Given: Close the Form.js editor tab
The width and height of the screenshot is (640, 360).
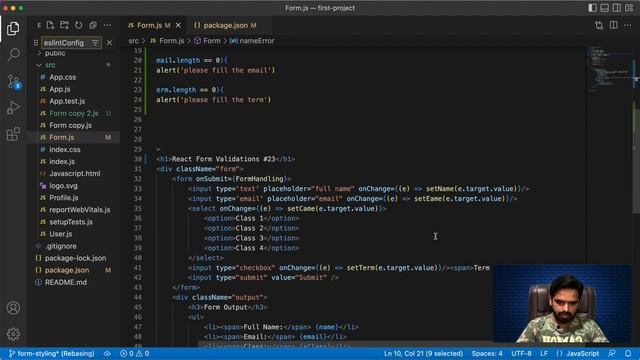Looking at the screenshot, I should tap(178, 25).
